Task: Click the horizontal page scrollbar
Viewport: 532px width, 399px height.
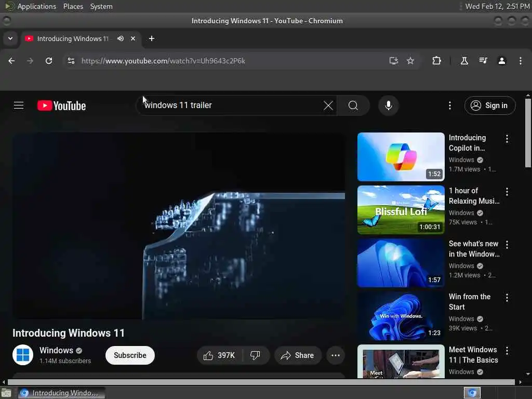Action: [x=261, y=382]
